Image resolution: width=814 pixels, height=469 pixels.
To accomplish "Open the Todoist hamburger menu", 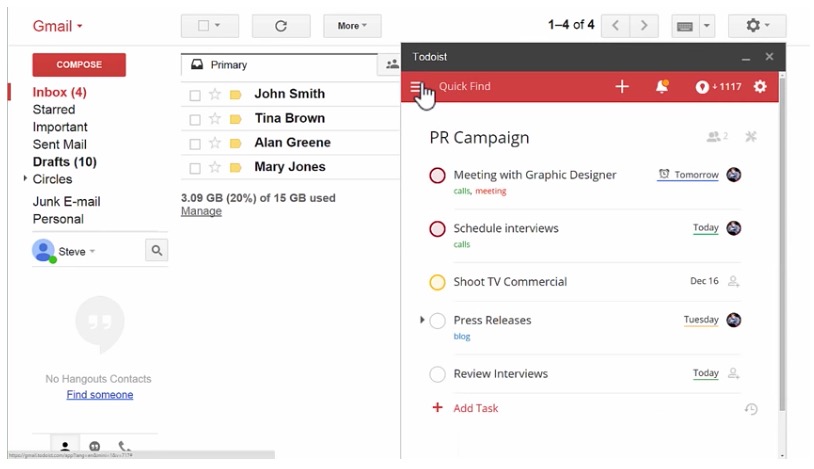I will pos(416,87).
